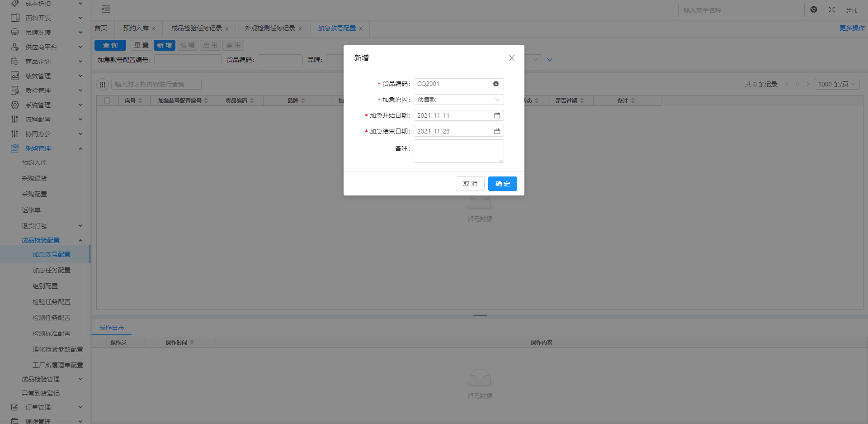The height and width of the screenshot is (424, 868).
Task: Click the 备注 text area
Action: pos(458,151)
